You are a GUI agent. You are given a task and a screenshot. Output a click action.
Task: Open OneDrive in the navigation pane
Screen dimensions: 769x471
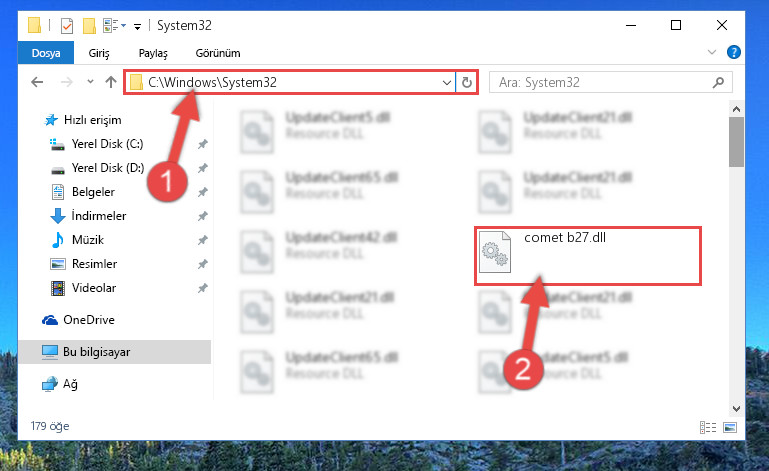(89, 320)
